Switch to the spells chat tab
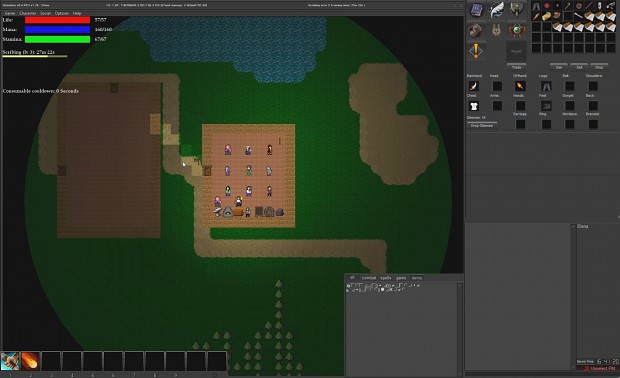 coord(386,278)
